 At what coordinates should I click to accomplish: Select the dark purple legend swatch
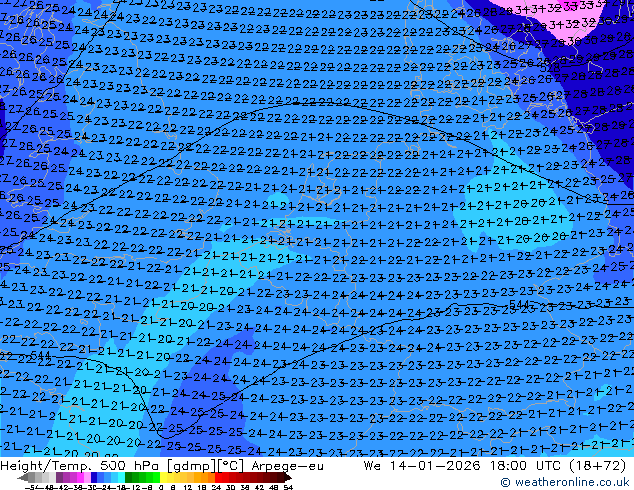point(59,477)
